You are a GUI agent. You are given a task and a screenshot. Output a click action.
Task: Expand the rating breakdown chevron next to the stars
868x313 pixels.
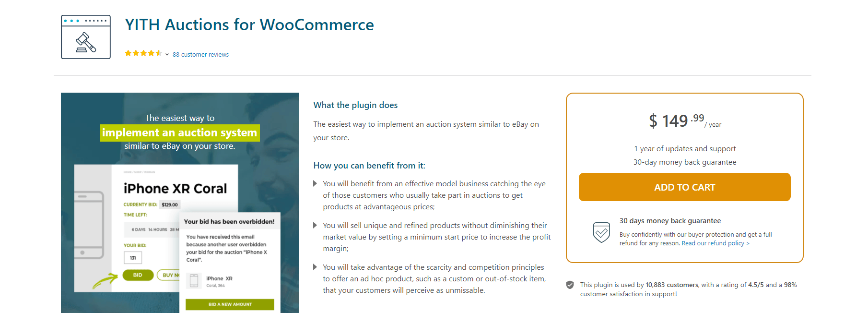(x=167, y=54)
